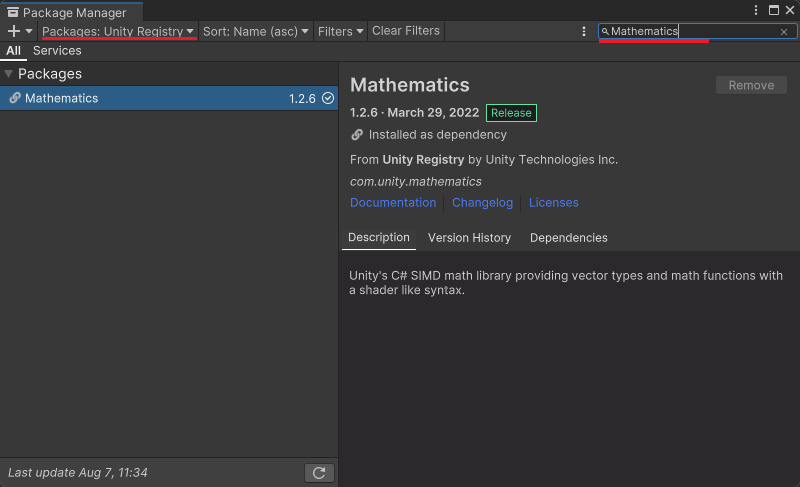The width and height of the screenshot is (800, 487).
Task: Click the Mathematics title in details panel
Action: coord(410,85)
